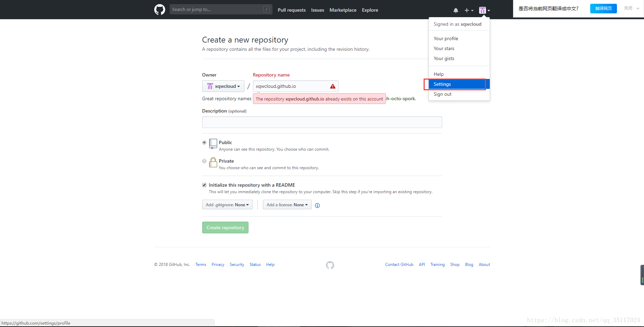The height and width of the screenshot is (327, 644).
Task: Choose Sign out in the user menu
Action: [x=459, y=94]
